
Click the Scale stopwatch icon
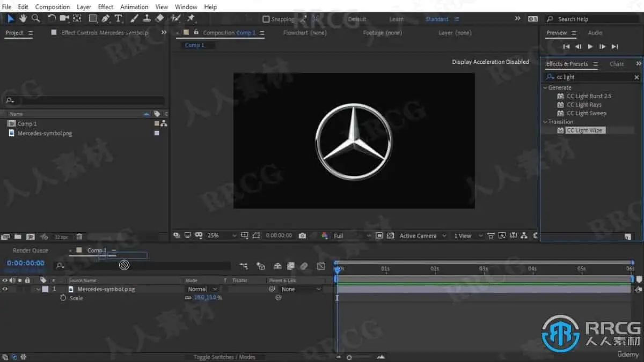click(63, 298)
